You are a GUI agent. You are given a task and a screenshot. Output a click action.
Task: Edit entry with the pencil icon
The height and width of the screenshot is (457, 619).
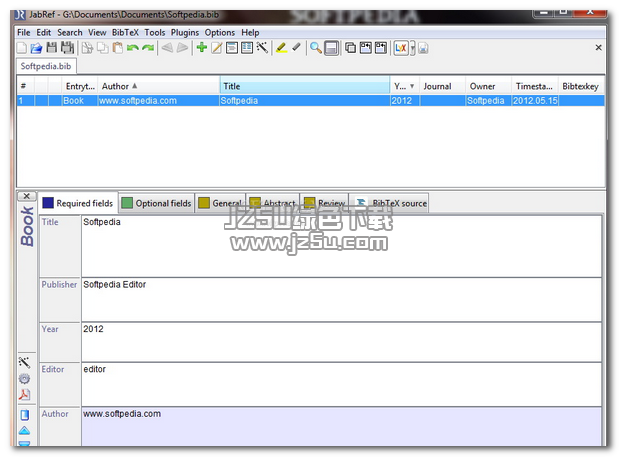point(217,48)
